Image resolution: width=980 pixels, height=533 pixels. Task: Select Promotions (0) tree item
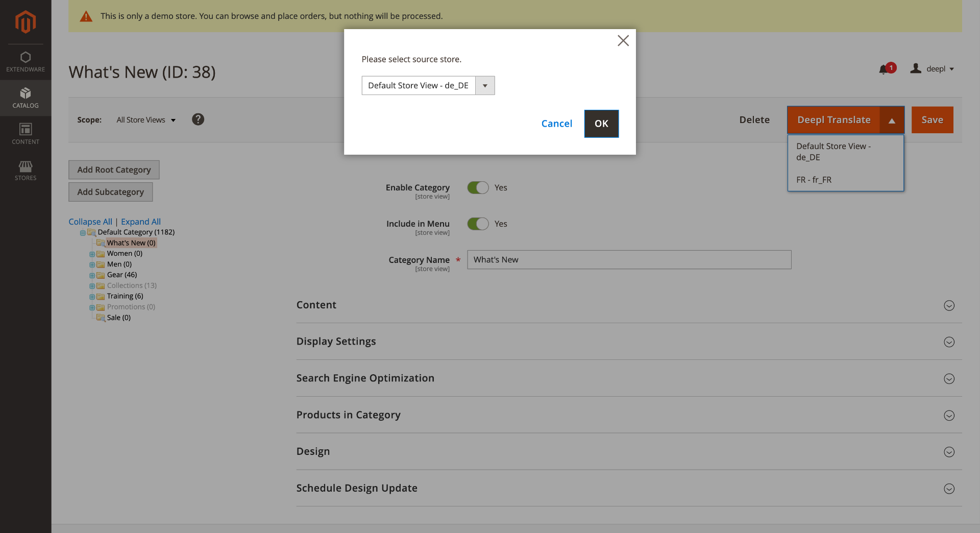(131, 307)
